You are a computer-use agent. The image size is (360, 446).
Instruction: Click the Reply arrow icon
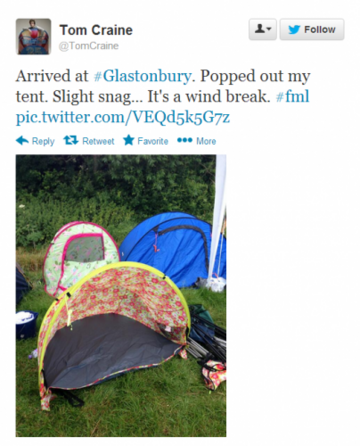(22, 141)
